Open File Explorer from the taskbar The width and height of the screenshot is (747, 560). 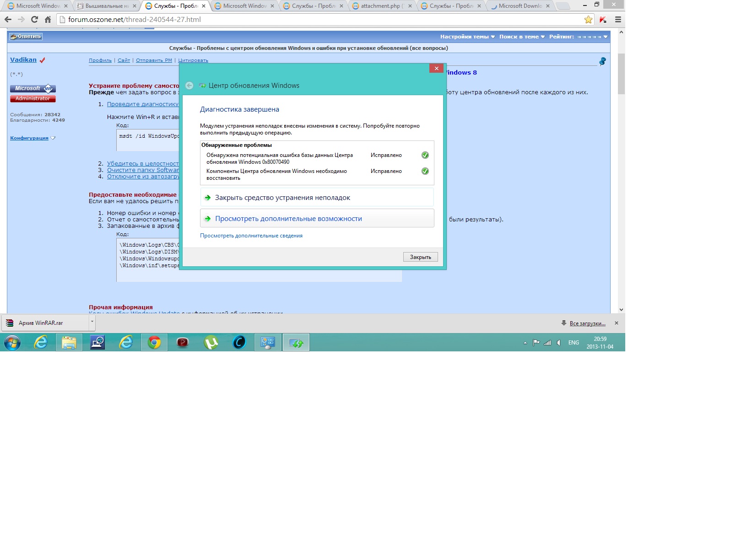coord(69,342)
